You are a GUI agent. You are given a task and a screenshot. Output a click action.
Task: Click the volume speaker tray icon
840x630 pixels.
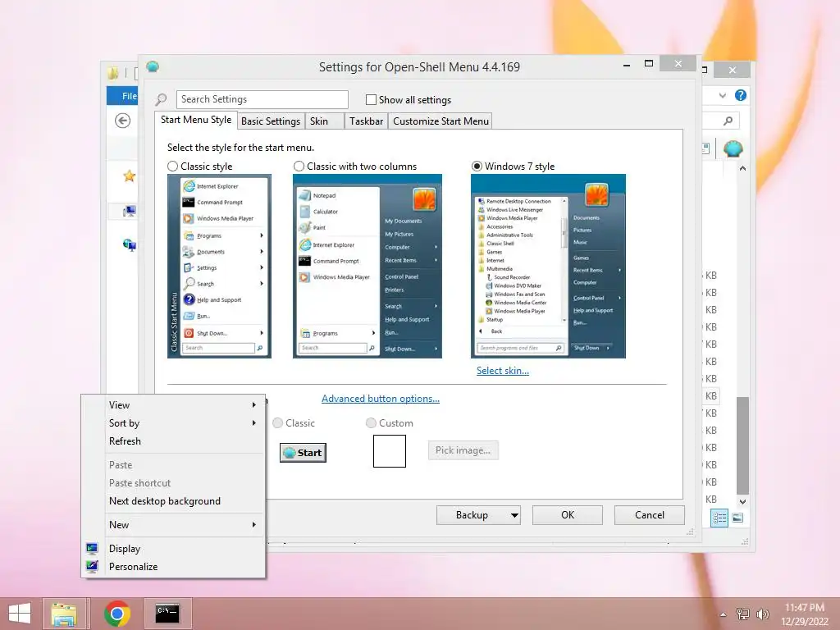[x=762, y=614]
